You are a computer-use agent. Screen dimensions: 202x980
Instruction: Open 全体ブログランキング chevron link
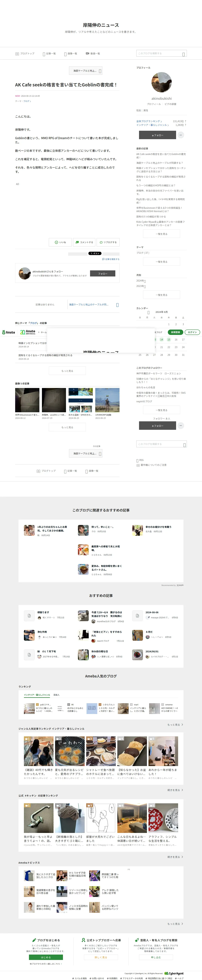coord(149,121)
